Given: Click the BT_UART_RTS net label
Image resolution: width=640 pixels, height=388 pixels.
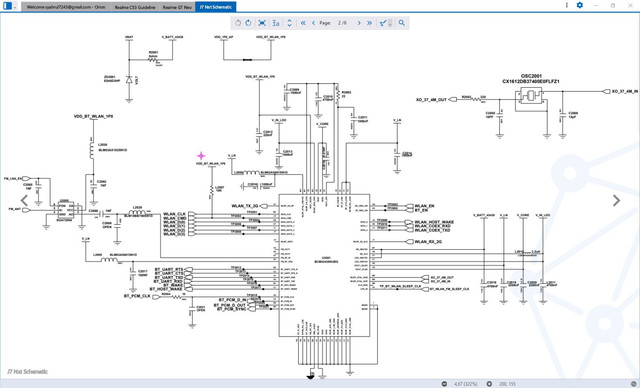Looking at the screenshot, I should [169, 270].
